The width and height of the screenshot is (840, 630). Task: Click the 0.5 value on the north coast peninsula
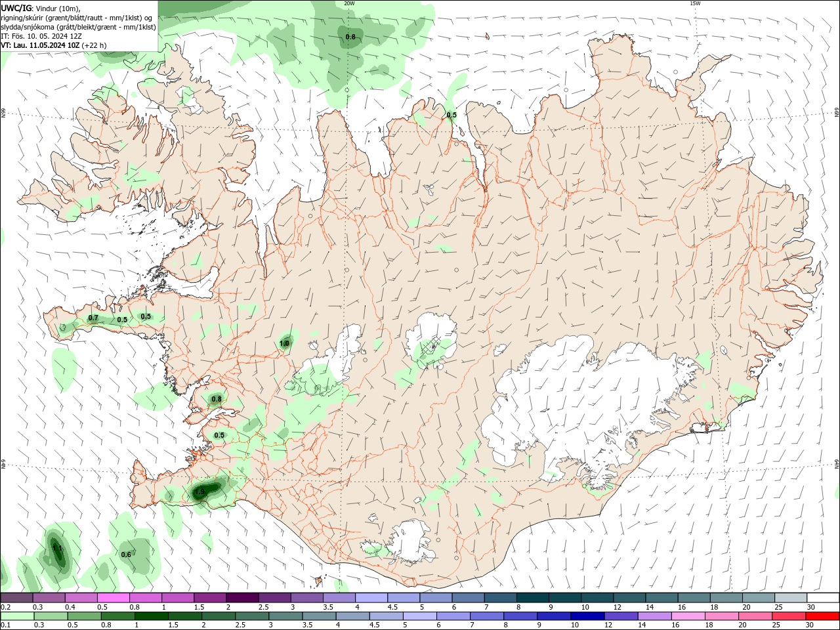pyautogui.click(x=451, y=115)
